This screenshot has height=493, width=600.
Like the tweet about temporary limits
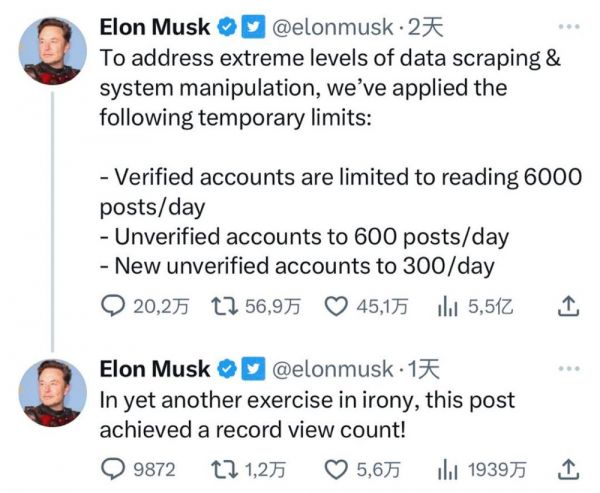click(339, 307)
